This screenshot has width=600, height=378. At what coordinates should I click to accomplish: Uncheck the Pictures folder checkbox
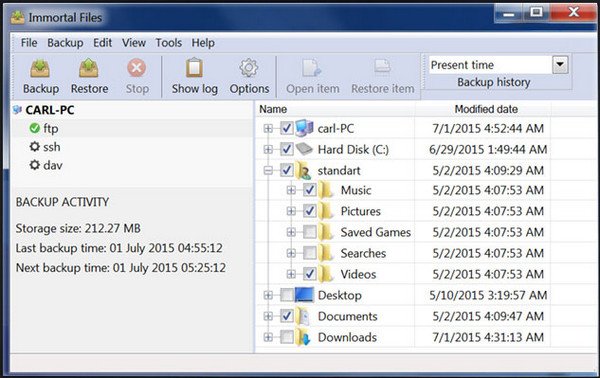310,211
